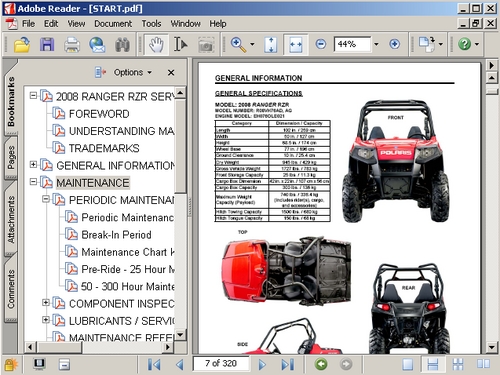Go to the last page
The image size is (500, 375).
[x=287, y=364]
